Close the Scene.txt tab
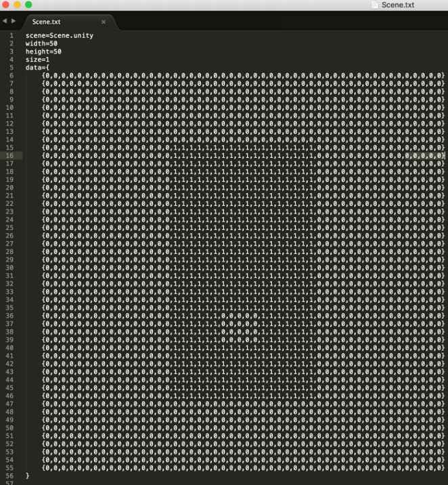Image resolution: width=448 pixels, height=485 pixels. coord(104,22)
